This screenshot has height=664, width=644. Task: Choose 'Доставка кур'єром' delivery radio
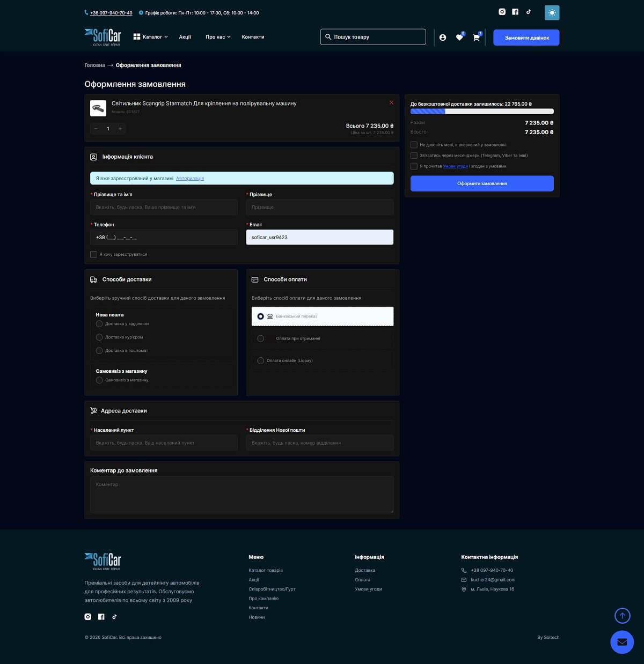coord(99,337)
